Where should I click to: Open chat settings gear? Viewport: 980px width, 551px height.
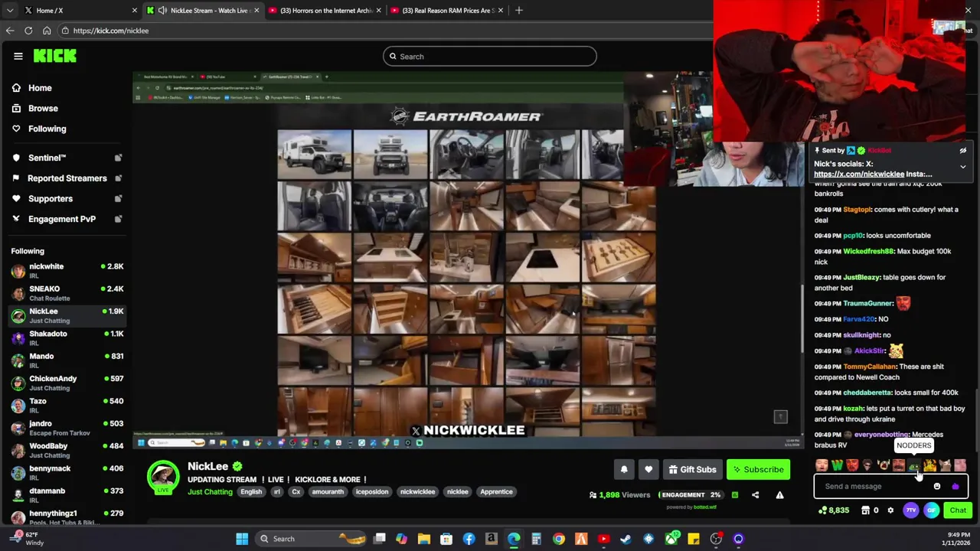click(890, 510)
